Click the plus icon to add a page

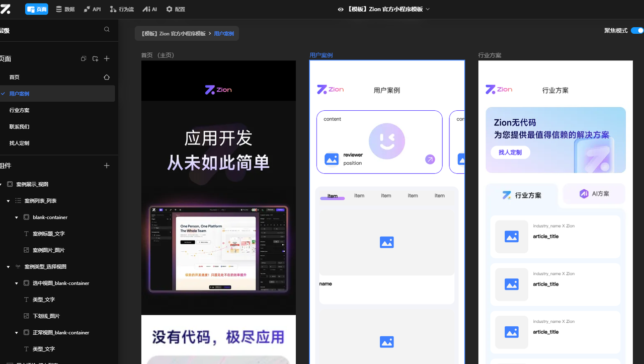(x=107, y=58)
